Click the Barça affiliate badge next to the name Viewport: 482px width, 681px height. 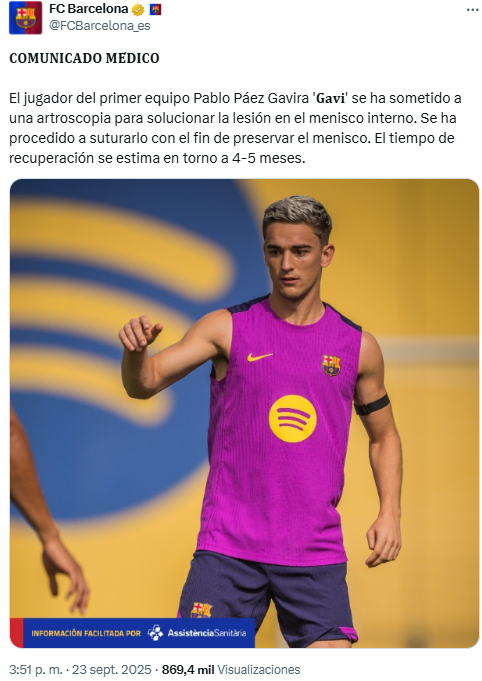[x=155, y=9]
